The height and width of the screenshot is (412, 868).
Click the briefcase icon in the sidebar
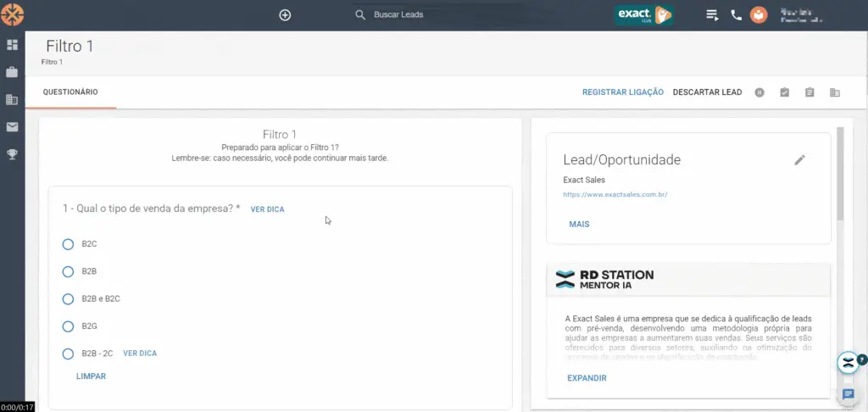[12, 72]
